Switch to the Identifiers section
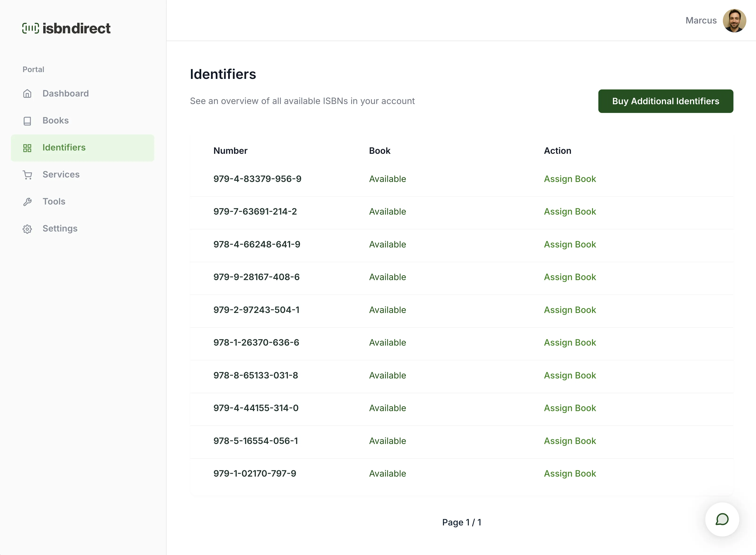The width and height of the screenshot is (756, 555). 64,147
